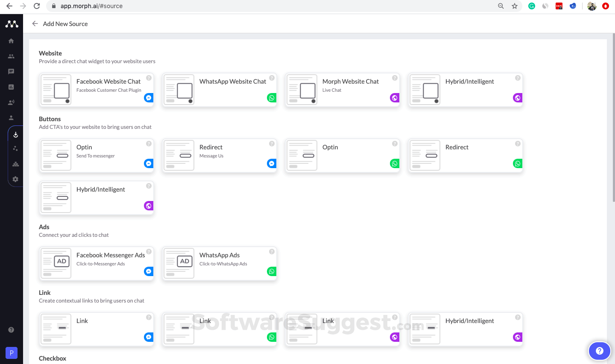Choose the Optin Send To messenger card
This screenshot has height=364, width=615.
coord(97,155)
